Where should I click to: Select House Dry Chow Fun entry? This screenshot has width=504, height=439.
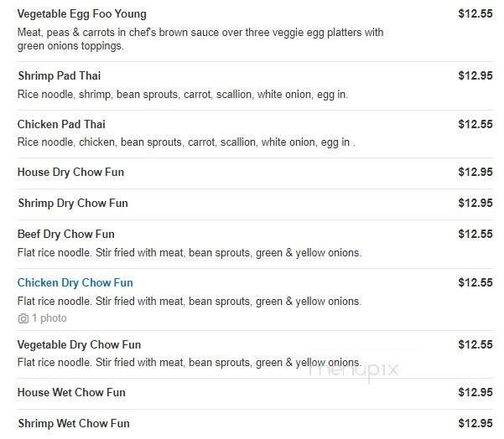pyautogui.click(x=70, y=173)
